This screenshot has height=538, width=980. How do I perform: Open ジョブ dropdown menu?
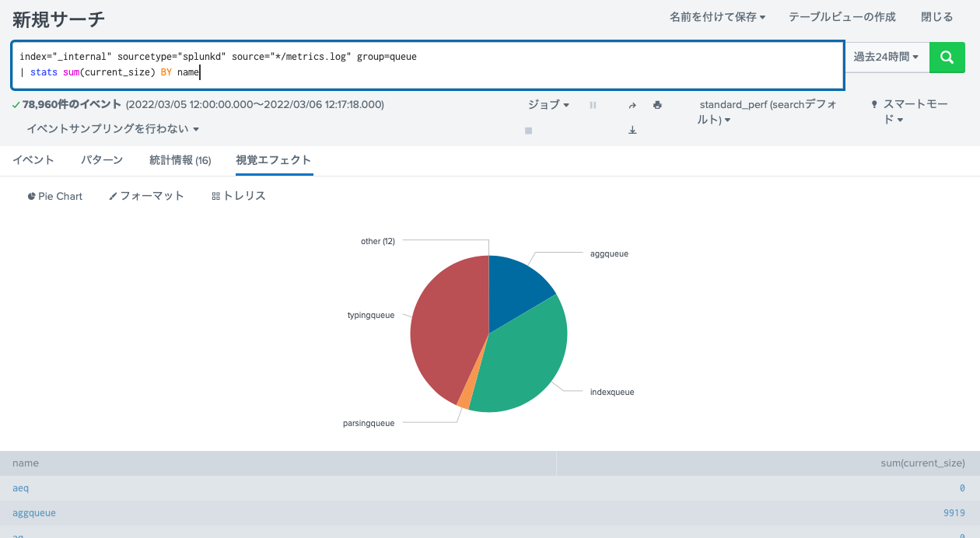point(549,105)
